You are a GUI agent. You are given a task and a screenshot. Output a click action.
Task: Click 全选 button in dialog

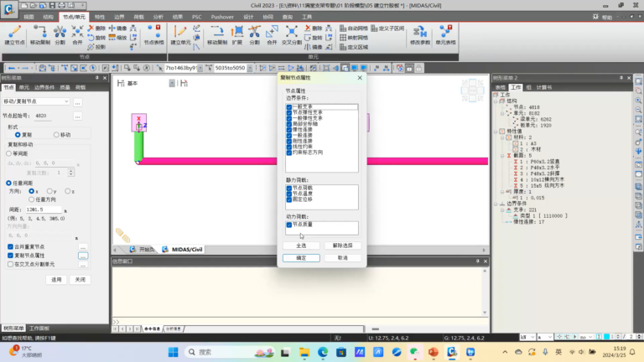301,246
